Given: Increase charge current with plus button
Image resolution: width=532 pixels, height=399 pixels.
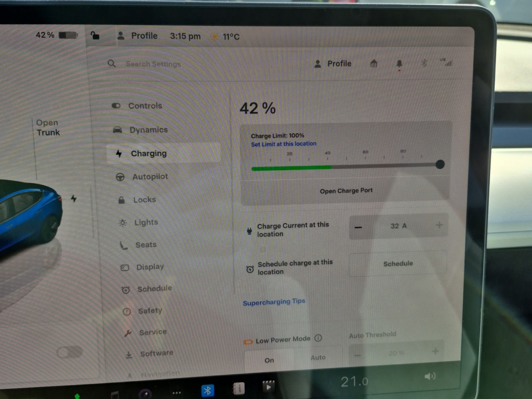Looking at the screenshot, I should [x=439, y=225].
